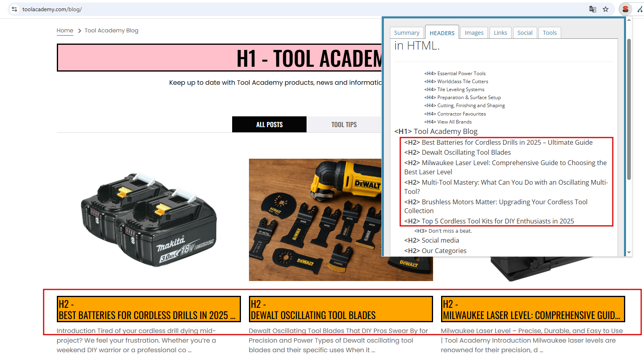Screen dimensions: 644x359
Task: Click H2 Our Categories entry
Action: pos(435,251)
